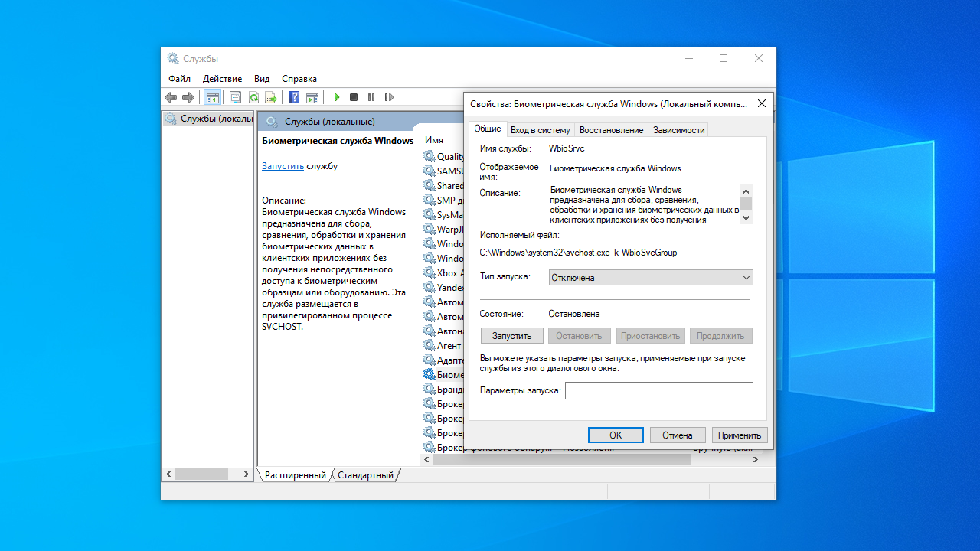Screen dimensions: 980x551
Task: Click the Forward arrow in the toolbar
Action: (188, 97)
